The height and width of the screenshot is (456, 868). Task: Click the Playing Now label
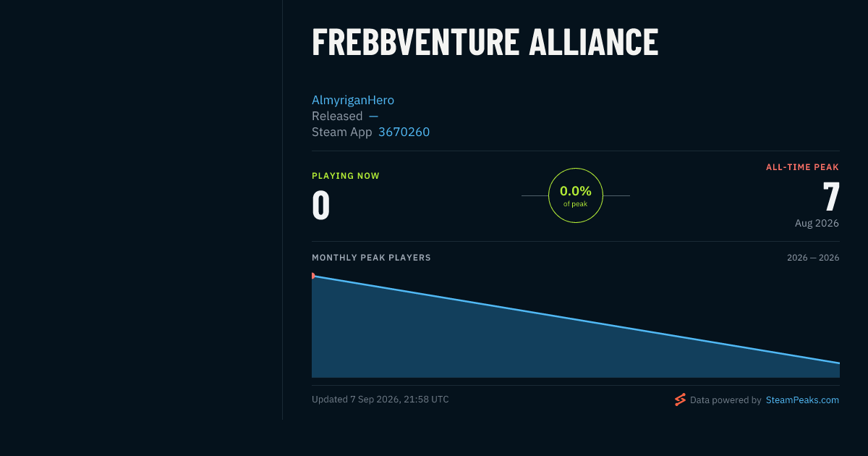[346, 176]
